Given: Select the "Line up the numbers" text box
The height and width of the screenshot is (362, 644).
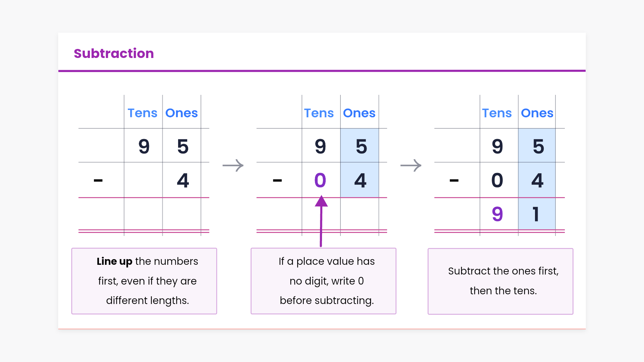Looking at the screenshot, I should coord(144,281).
